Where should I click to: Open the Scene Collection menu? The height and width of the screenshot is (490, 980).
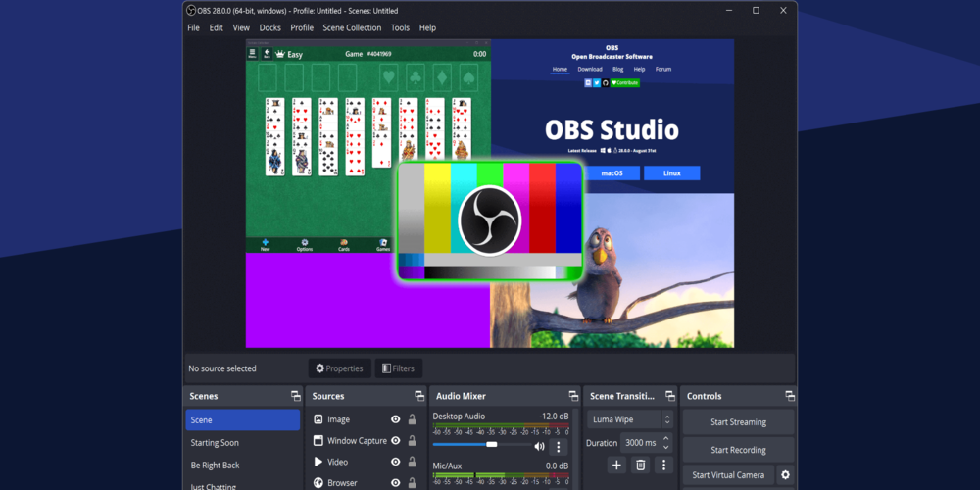(352, 27)
